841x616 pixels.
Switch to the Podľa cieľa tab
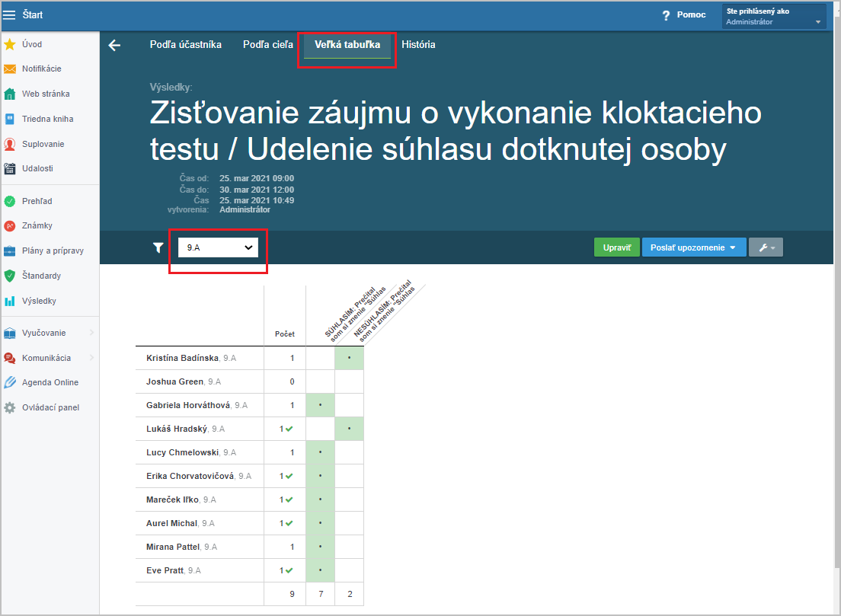(267, 45)
